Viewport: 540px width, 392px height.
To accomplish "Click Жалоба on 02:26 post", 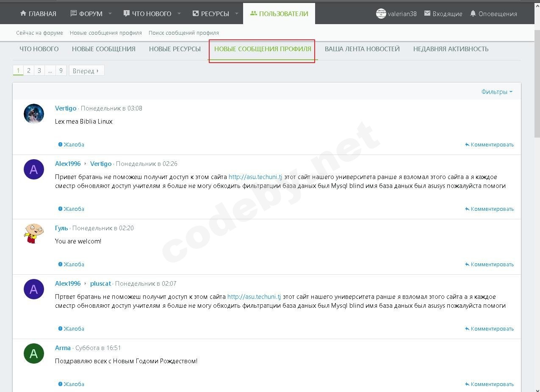I will click(x=71, y=209).
